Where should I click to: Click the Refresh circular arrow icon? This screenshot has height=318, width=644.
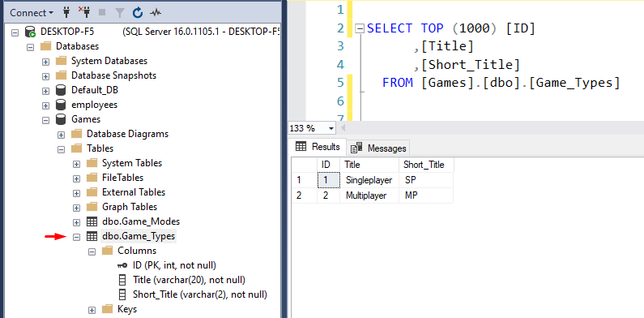tap(137, 13)
